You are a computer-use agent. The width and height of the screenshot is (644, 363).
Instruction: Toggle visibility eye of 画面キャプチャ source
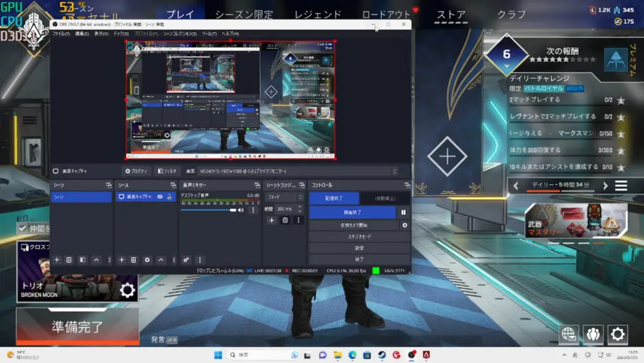160,197
